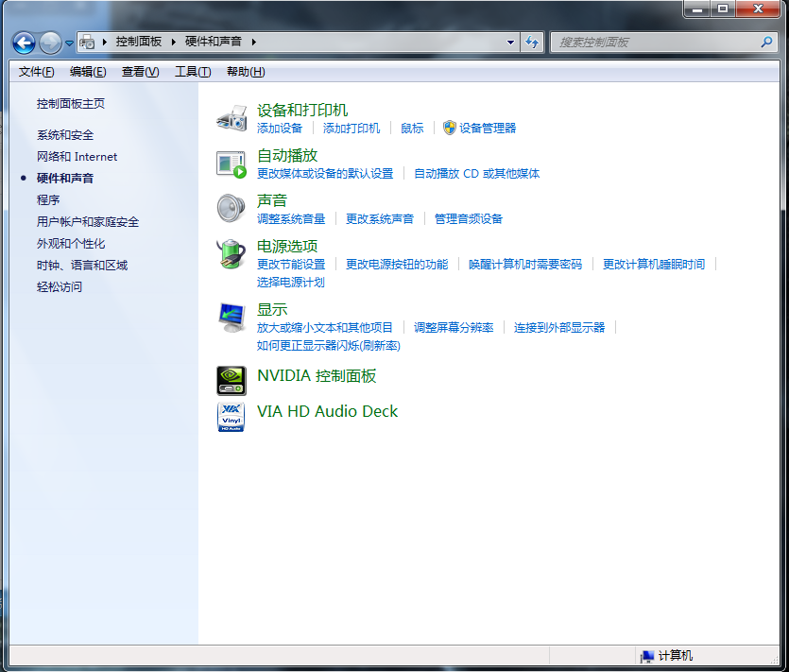Open the 编辑(E) menu

tap(88, 72)
